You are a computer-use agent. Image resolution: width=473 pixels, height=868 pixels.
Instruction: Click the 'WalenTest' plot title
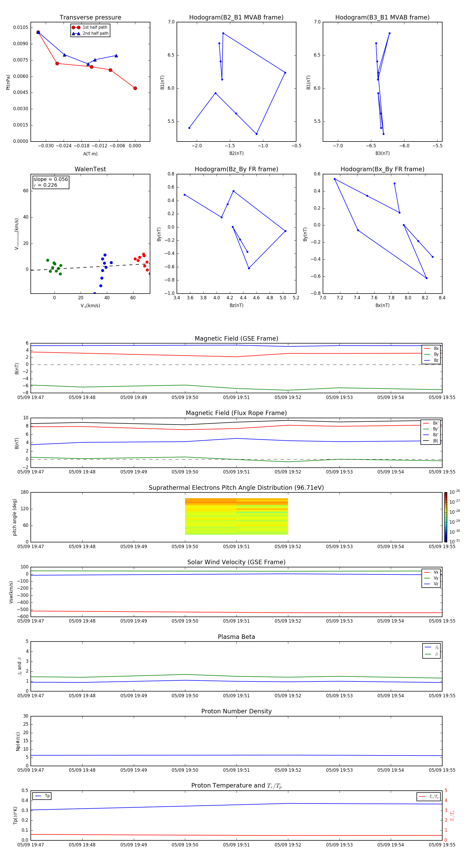click(90, 169)
